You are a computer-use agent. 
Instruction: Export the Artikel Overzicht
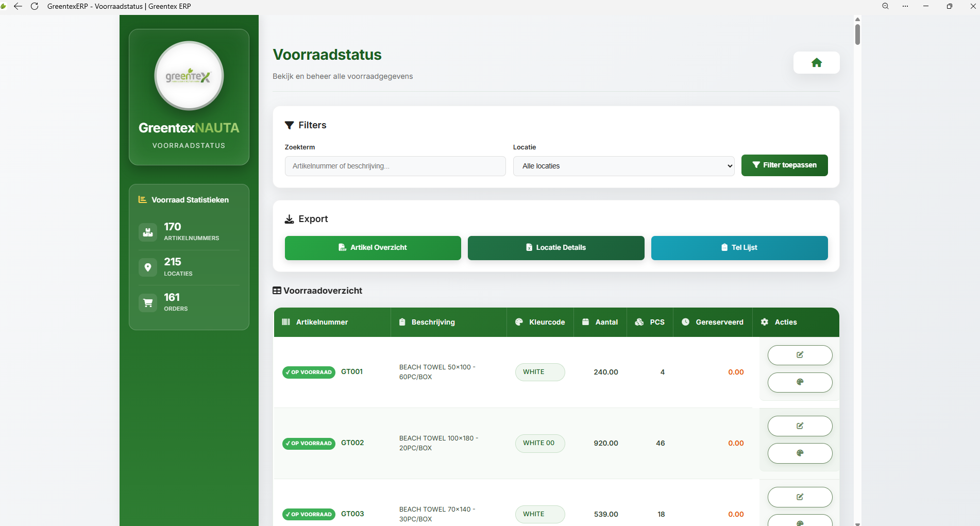tap(373, 248)
